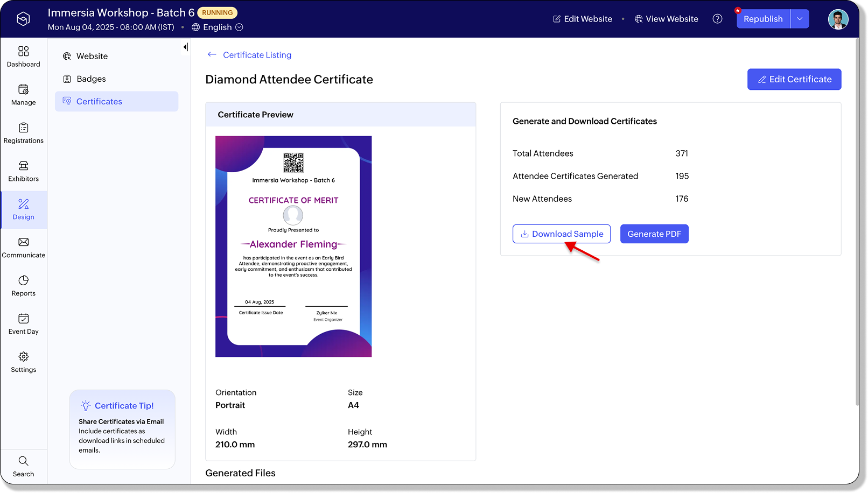Click the View Website link
The image size is (868, 493).
coord(666,19)
